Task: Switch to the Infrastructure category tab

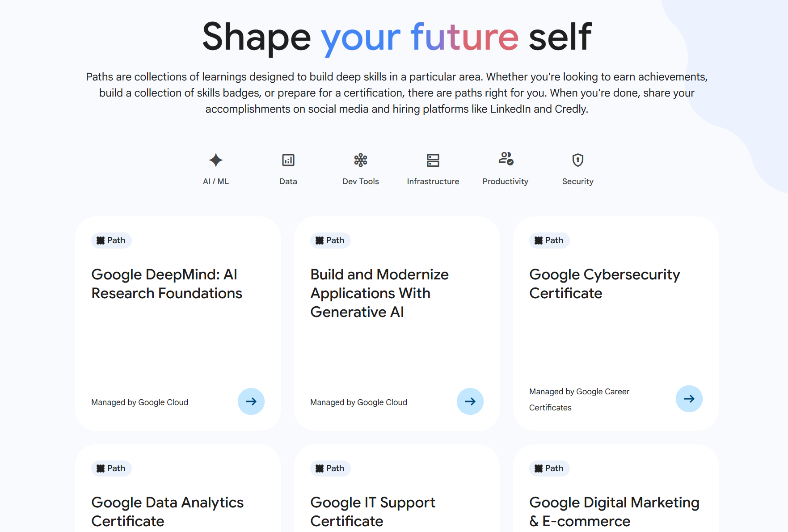Action: 433,169
